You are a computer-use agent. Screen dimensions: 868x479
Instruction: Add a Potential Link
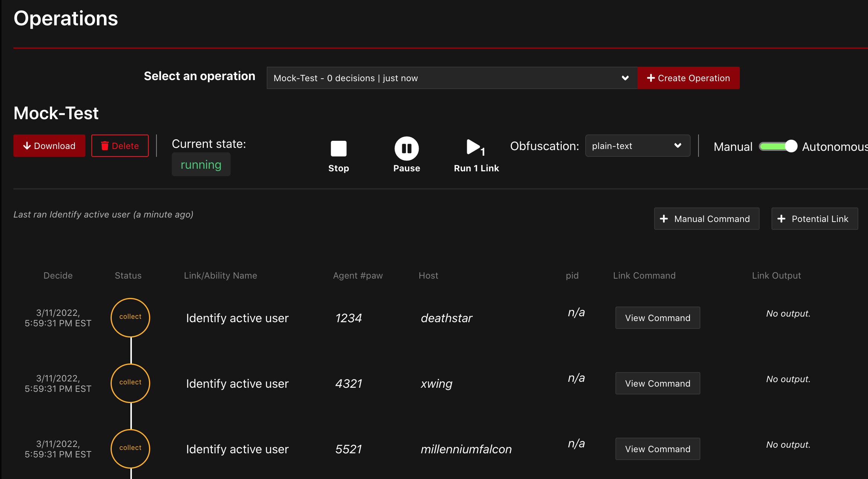(814, 219)
